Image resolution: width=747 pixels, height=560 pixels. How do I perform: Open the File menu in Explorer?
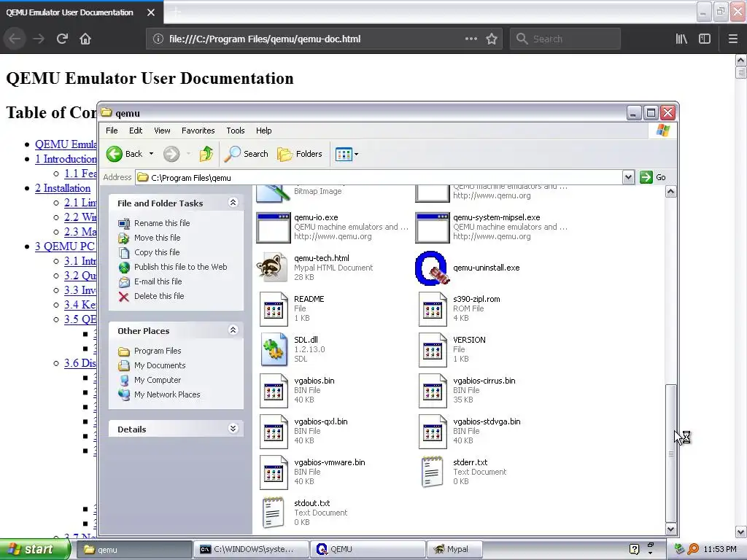[x=112, y=131]
